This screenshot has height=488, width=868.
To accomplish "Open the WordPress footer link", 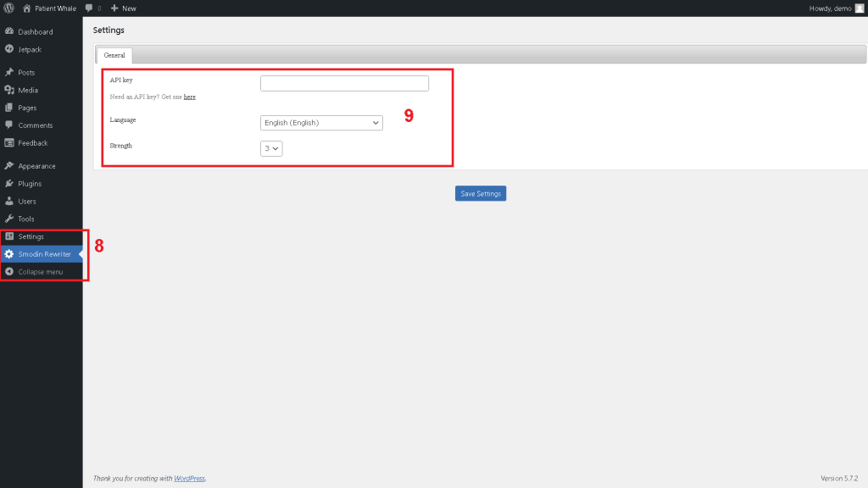I will tap(188, 478).
